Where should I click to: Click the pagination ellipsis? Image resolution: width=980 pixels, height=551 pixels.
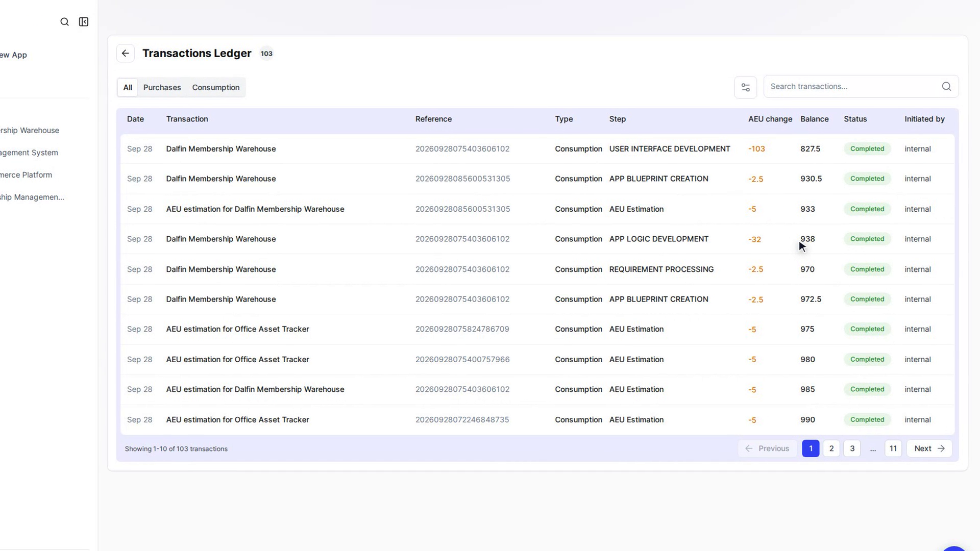coord(873,449)
